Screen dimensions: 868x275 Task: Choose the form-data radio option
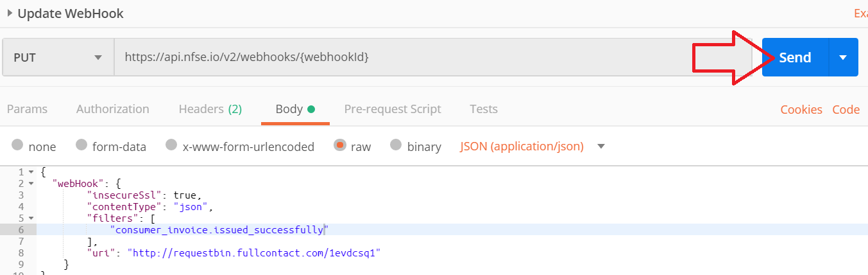81,146
